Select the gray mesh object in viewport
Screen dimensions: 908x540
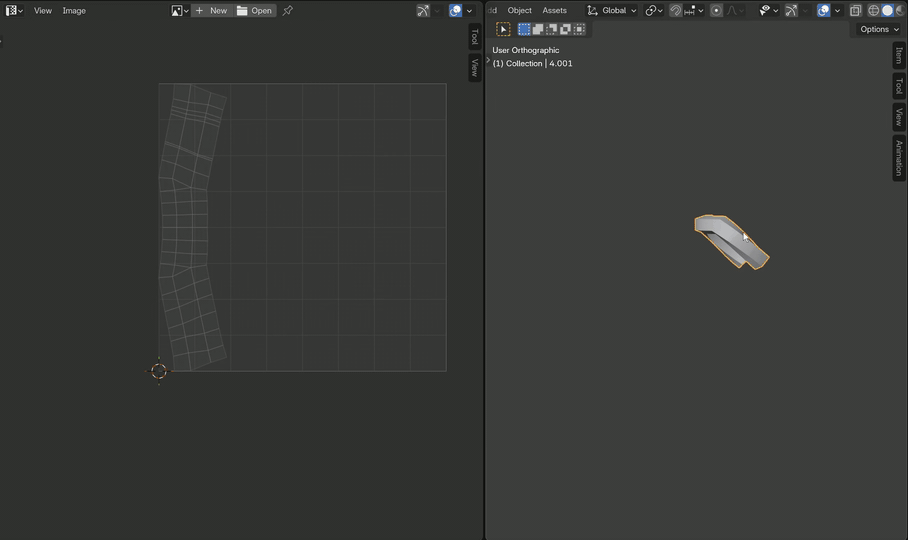[x=731, y=241]
